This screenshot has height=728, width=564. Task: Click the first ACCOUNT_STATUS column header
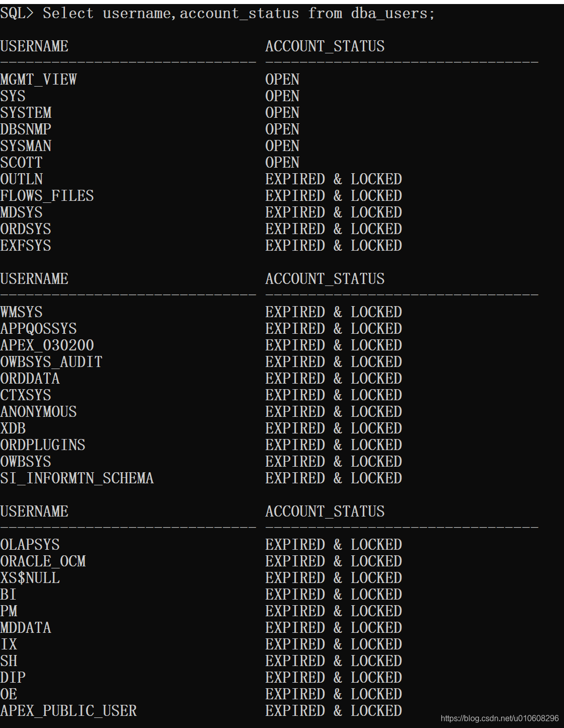(325, 46)
